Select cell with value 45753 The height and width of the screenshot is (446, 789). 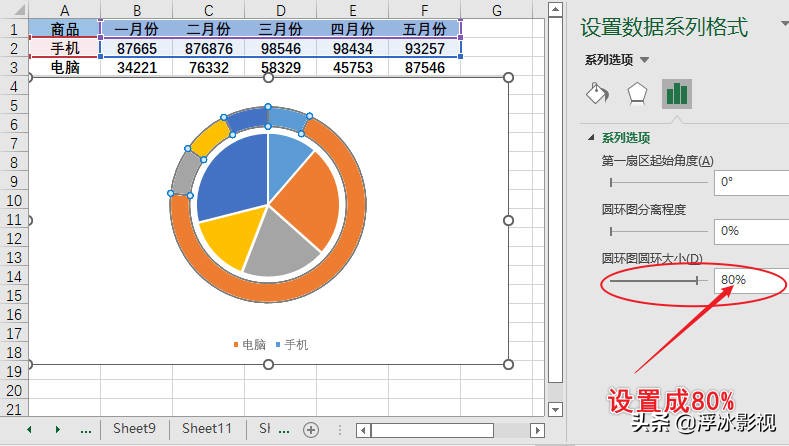[352, 67]
